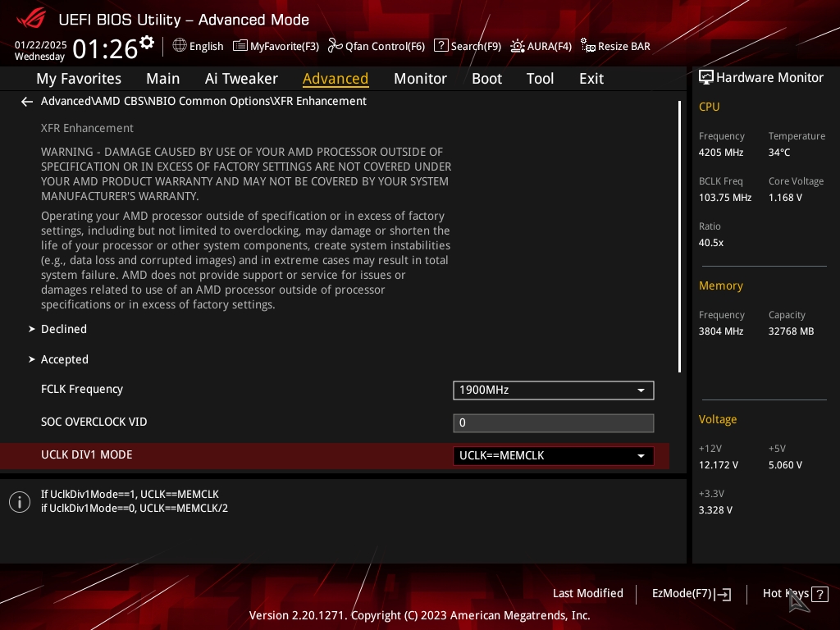Click the XFR Enhancement heading
The width and height of the screenshot is (840, 630).
(87, 128)
